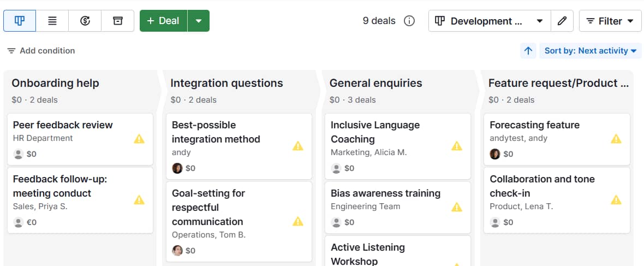The width and height of the screenshot is (644, 266).
Task: Click warning icon on Best-possible integration method
Action: [x=298, y=146]
